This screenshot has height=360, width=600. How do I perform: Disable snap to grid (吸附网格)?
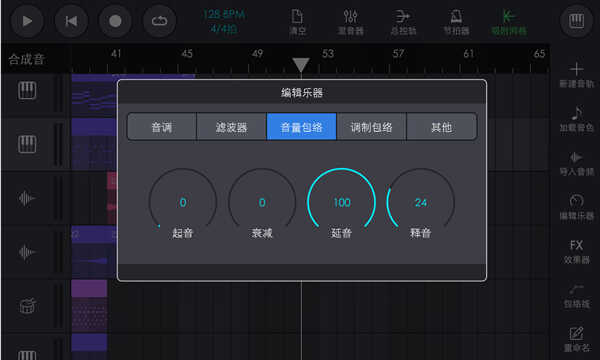(509, 22)
